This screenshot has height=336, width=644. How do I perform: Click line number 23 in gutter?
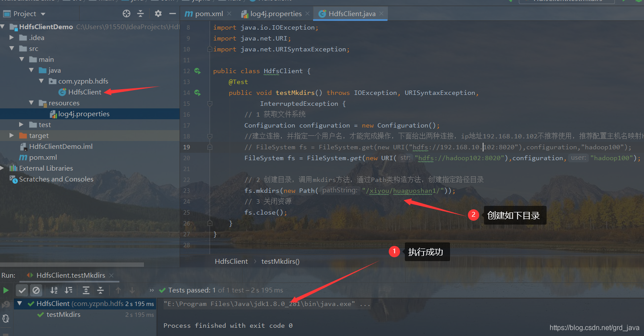pyautogui.click(x=186, y=191)
